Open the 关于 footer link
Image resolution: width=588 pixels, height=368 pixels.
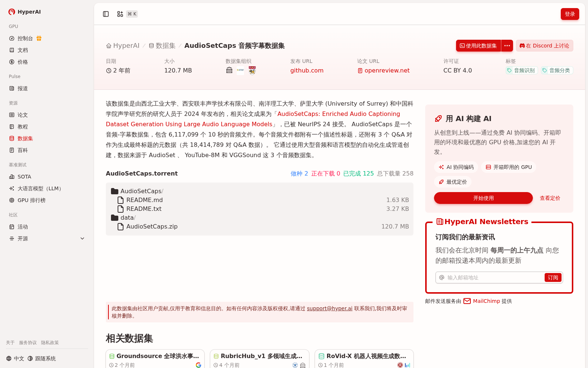click(10, 343)
